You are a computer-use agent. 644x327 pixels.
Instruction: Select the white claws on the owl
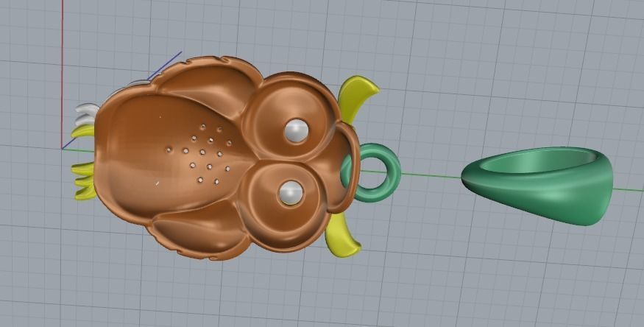(x=87, y=115)
